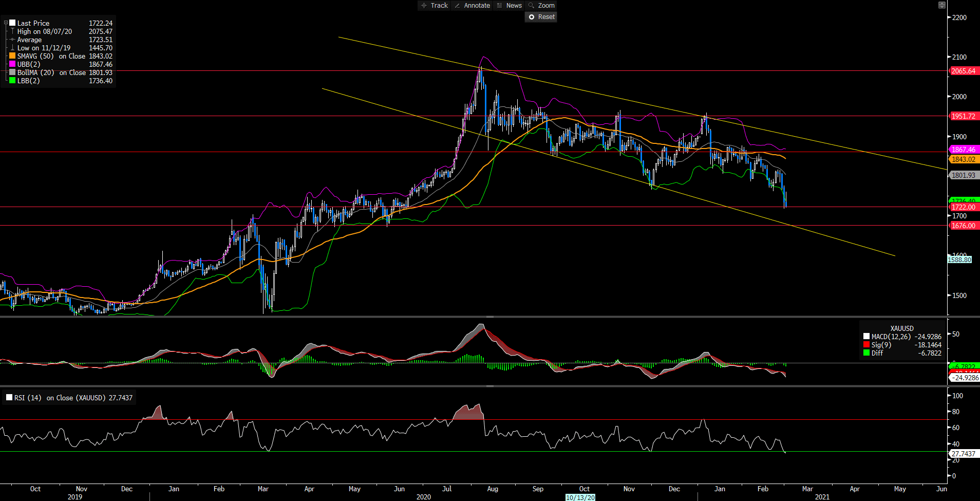The image size is (980, 501).
Task: Click the panel resize icon at top right
Action: pos(941,5)
